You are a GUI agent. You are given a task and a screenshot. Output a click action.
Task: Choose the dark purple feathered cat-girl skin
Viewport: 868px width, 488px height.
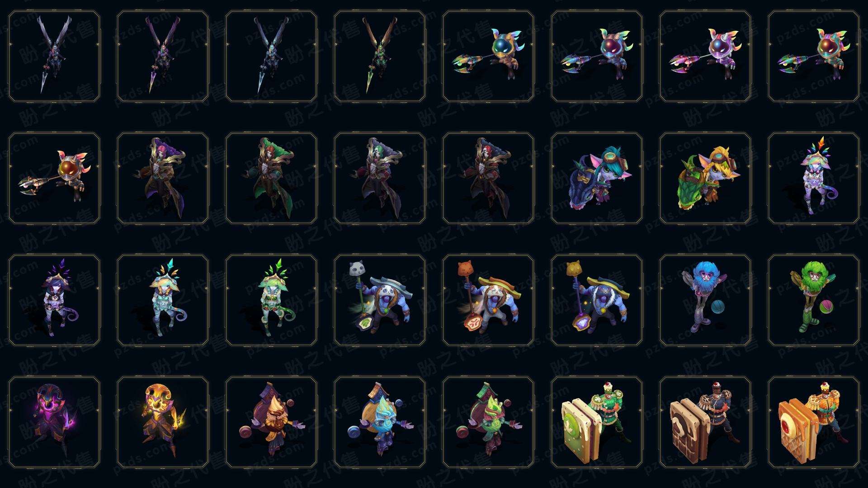[x=54, y=300]
